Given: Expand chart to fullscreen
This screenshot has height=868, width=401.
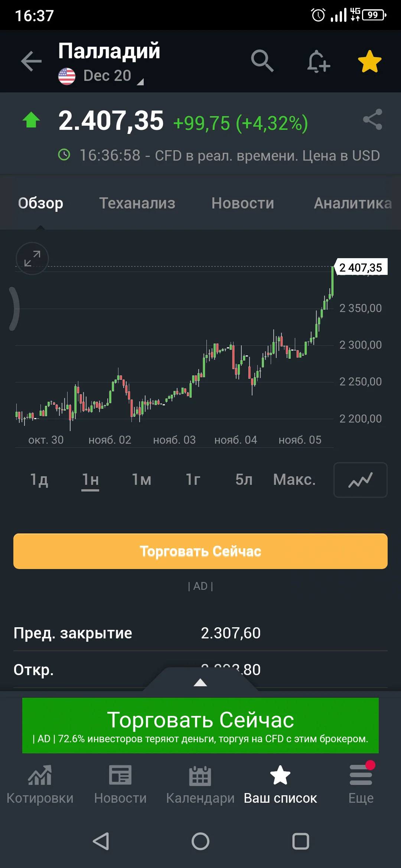Looking at the screenshot, I should click(x=32, y=259).
